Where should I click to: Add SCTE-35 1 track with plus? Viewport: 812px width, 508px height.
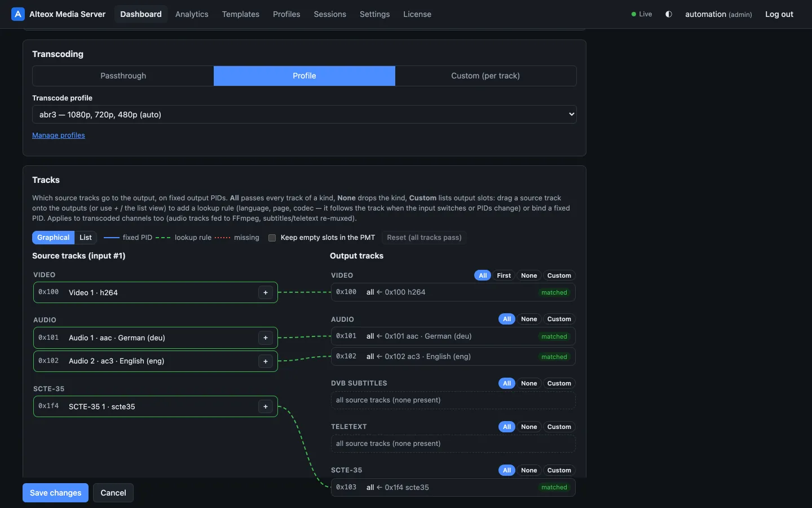[x=266, y=406]
